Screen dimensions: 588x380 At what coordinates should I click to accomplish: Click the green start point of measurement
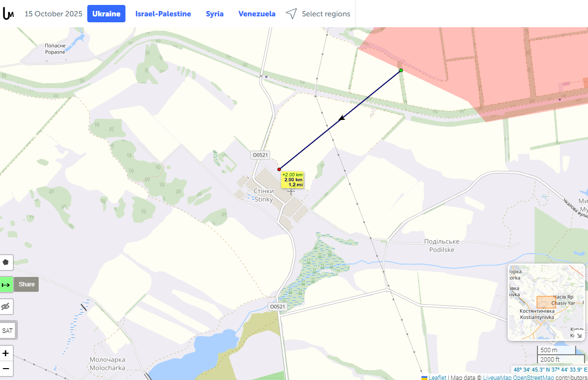[x=401, y=70]
